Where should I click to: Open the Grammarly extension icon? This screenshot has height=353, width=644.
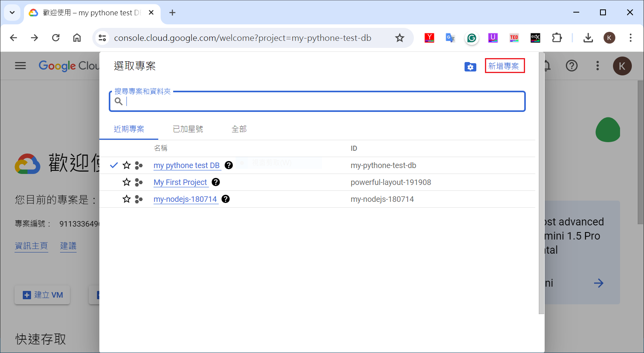point(472,38)
